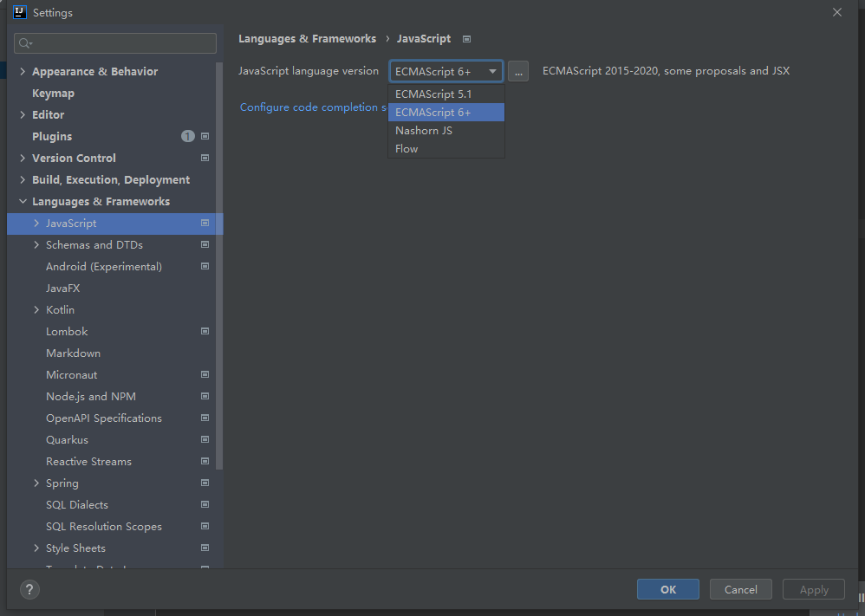Select ECMAScript 5.1 from the list
The width and height of the screenshot is (865, 616).
446,94
